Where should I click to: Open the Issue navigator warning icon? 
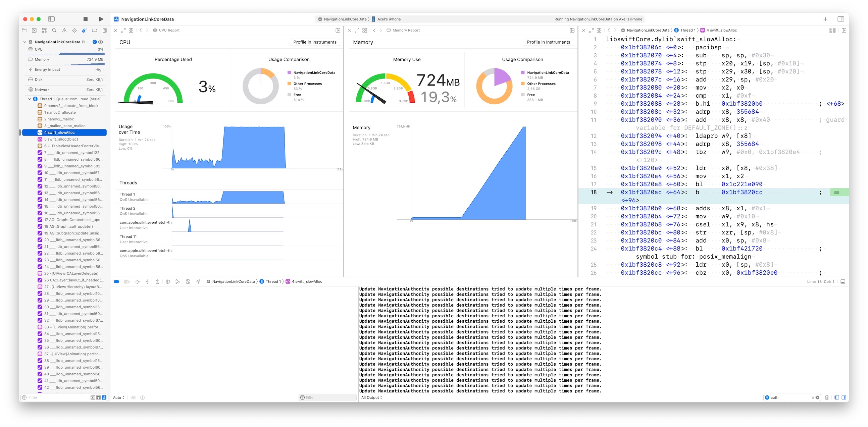point(64,30)
